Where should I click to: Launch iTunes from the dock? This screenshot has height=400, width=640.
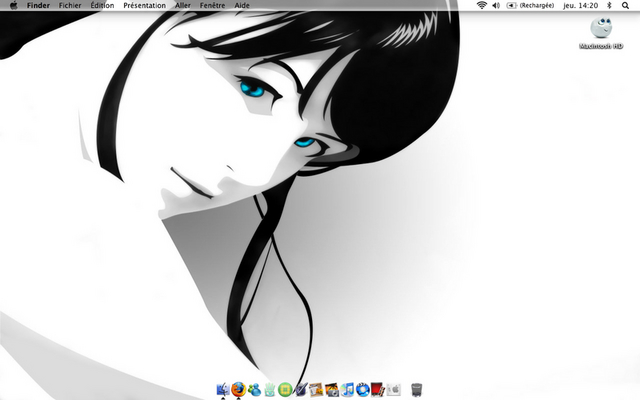pos(348,388)
